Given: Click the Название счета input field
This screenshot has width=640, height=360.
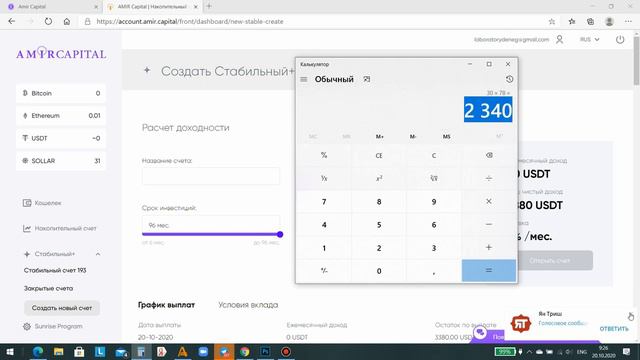Looking at the screenshot, I should coord(211,176).
